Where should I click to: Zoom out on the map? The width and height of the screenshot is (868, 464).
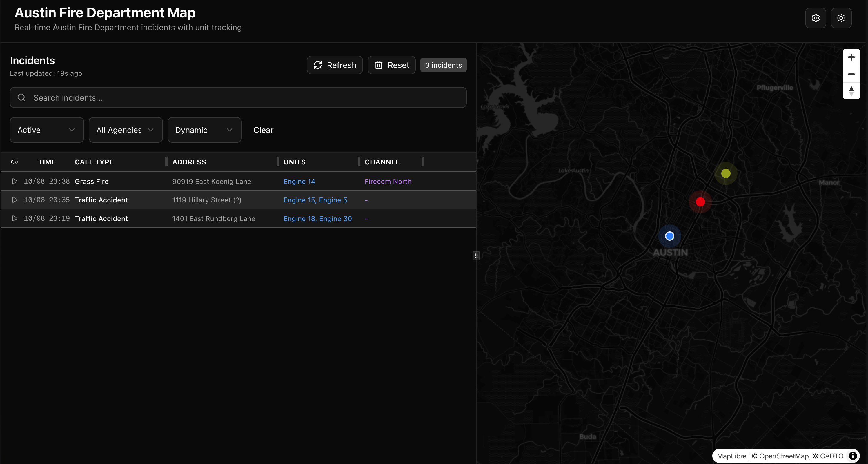pyautogui.click(x=851, y=74)
